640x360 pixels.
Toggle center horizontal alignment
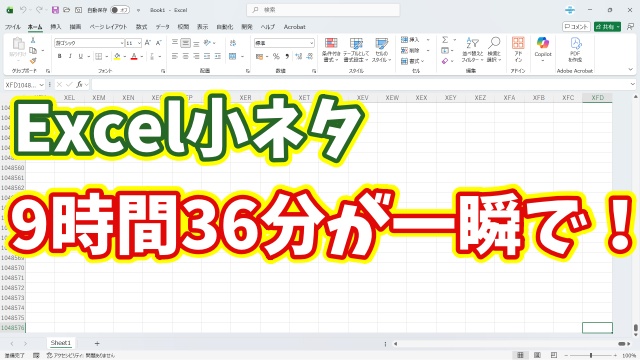185,56
